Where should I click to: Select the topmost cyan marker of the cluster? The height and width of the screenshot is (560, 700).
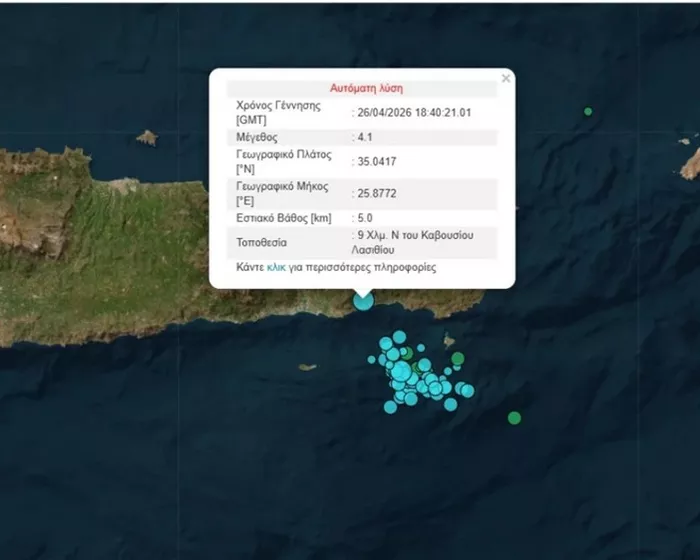(x=399, y=337)
